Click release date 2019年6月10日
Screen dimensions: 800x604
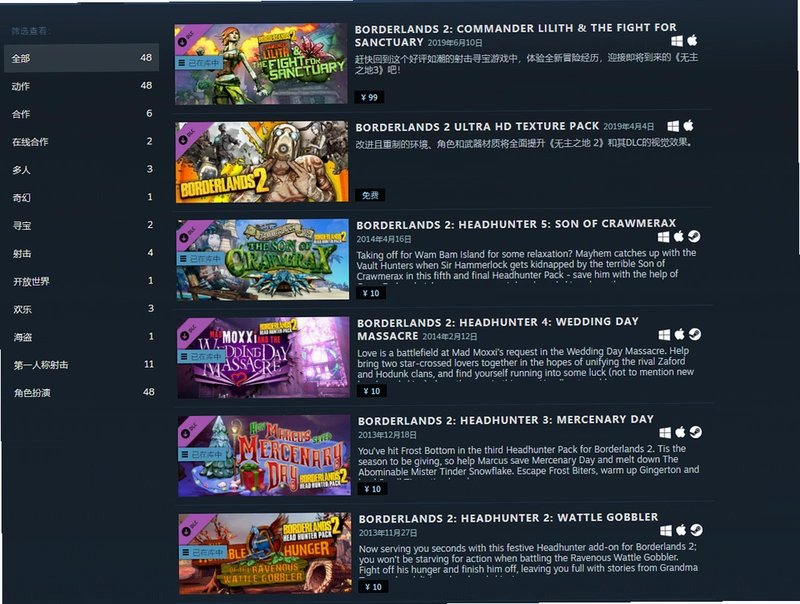tap(455, 43)
